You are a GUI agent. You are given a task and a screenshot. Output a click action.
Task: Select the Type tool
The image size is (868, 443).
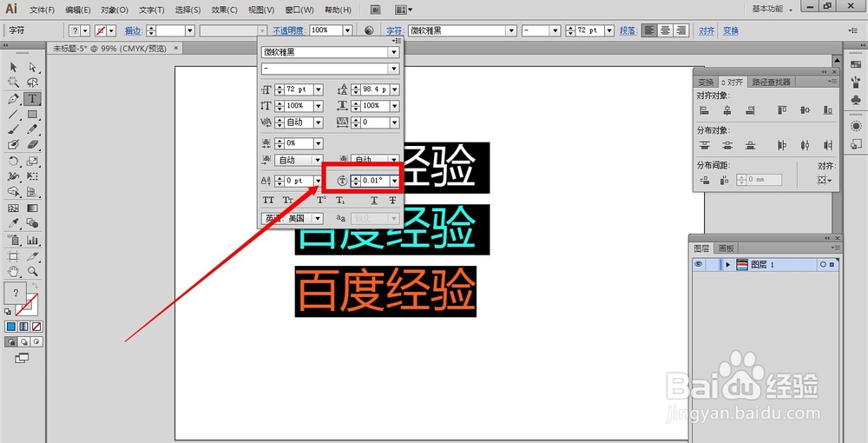pyautogui.click(x=33, y=98)
